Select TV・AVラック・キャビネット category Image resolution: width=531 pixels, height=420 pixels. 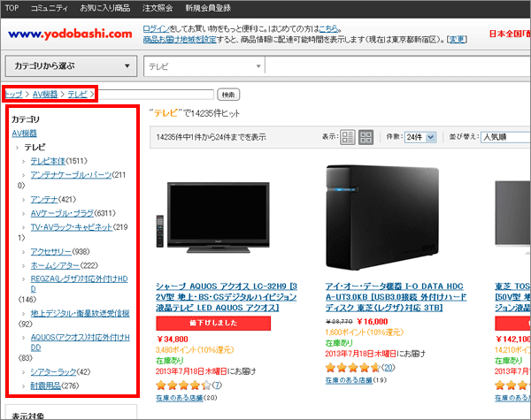point(71,227)
